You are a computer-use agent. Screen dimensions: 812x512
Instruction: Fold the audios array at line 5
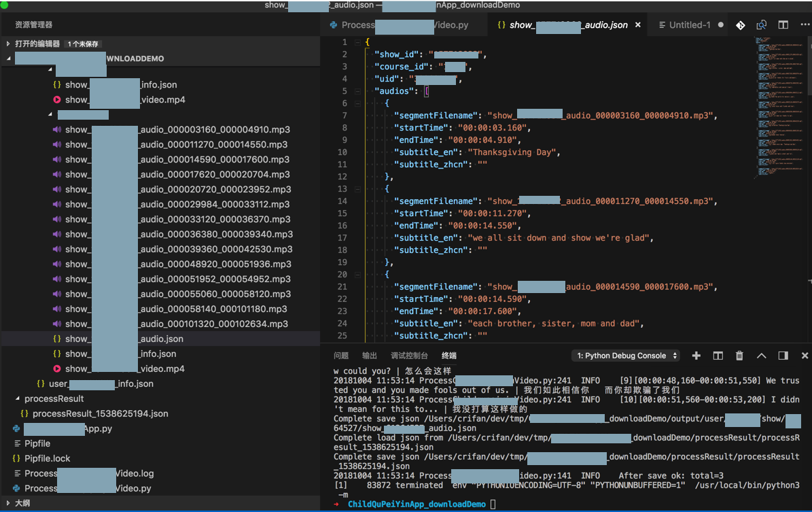(x=357, y=91)
